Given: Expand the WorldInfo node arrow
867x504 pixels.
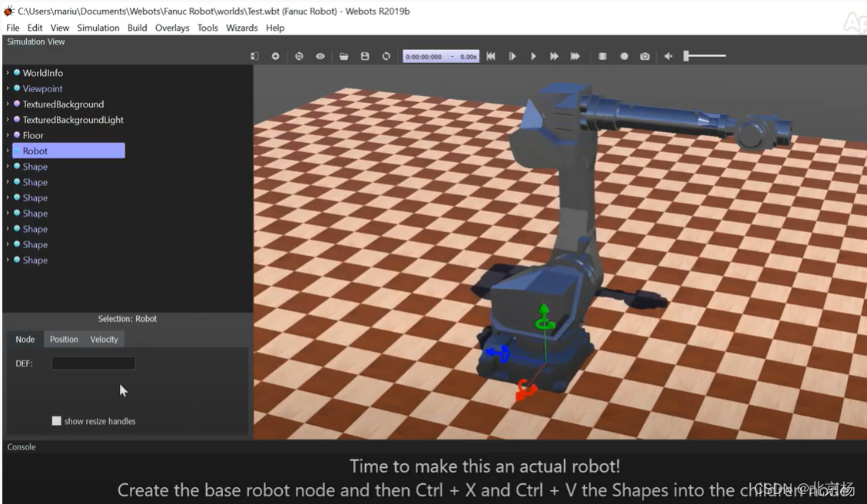Looking at the screenshot, I should click(x=8, y=72).
